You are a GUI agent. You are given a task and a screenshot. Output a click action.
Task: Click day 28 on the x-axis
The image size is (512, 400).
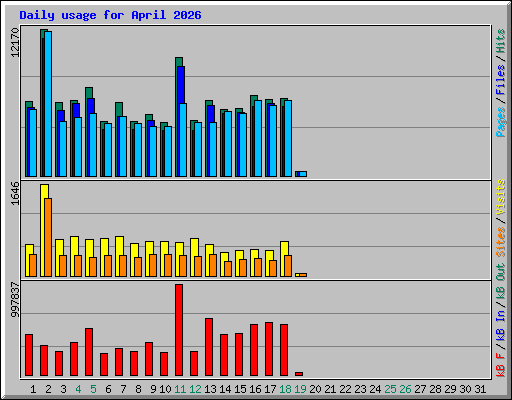tap(435, 389)
